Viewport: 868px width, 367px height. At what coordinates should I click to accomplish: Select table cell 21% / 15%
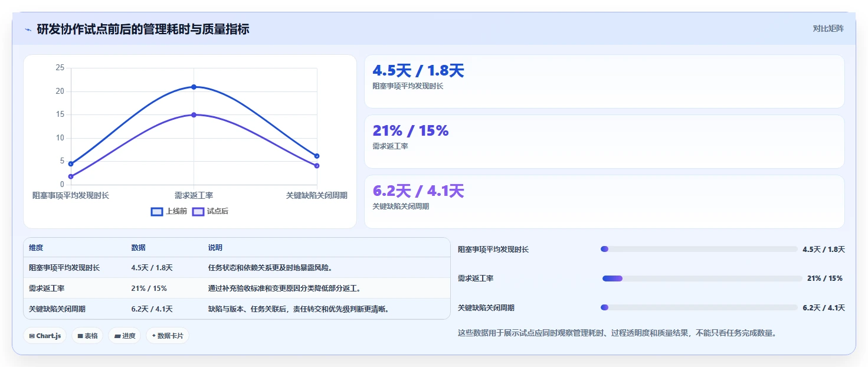click(149, 289)
